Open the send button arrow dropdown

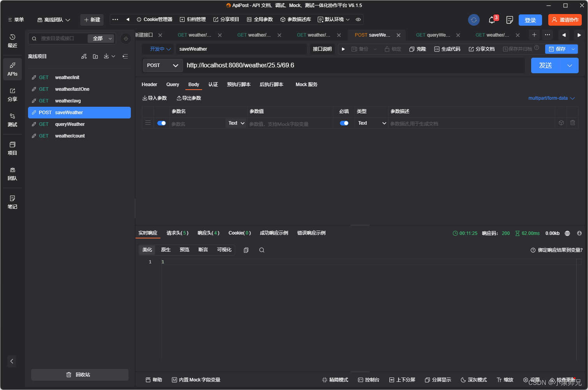point(570,65)
